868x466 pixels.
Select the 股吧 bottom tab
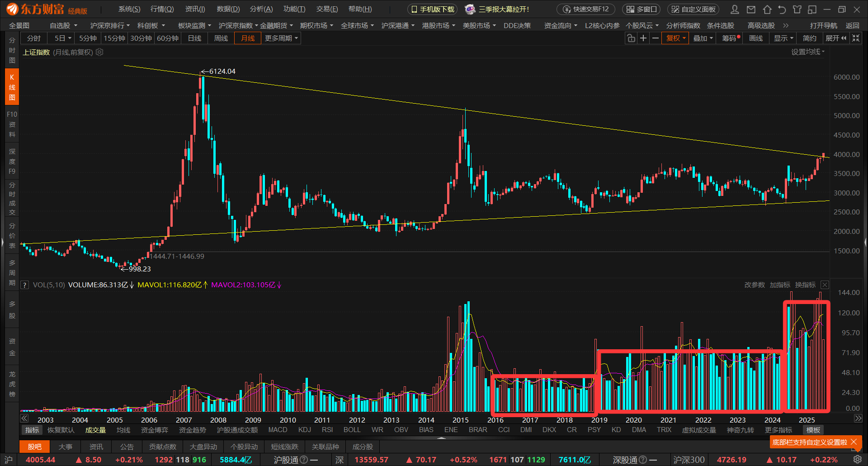pyautogui.click(x=35, y=447)
